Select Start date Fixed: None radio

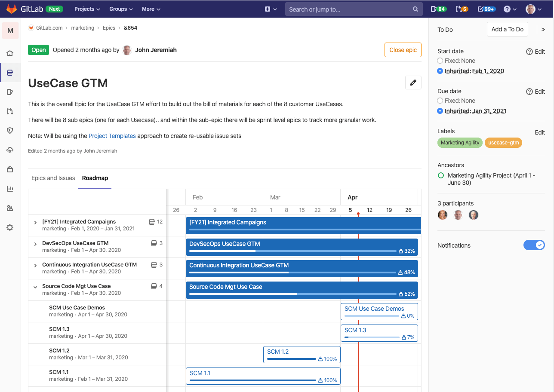(440, 61)
